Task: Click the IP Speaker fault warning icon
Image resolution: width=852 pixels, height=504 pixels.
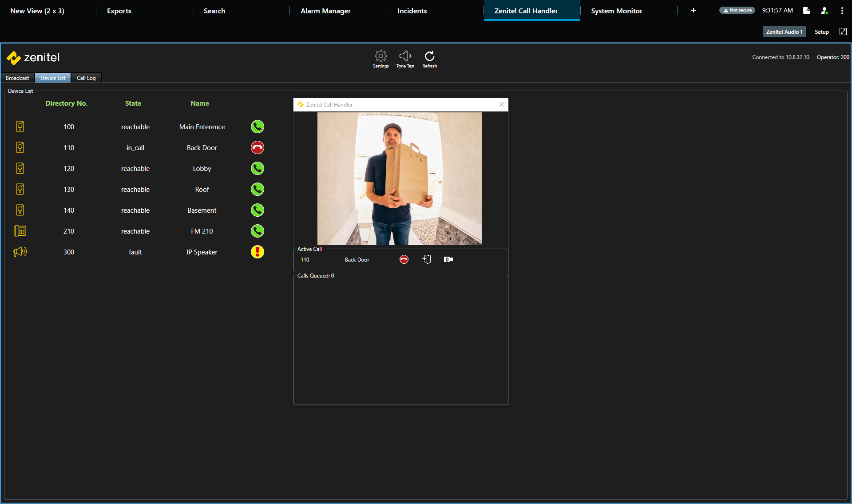Action: pyautogui.click(x=258, y=252)
